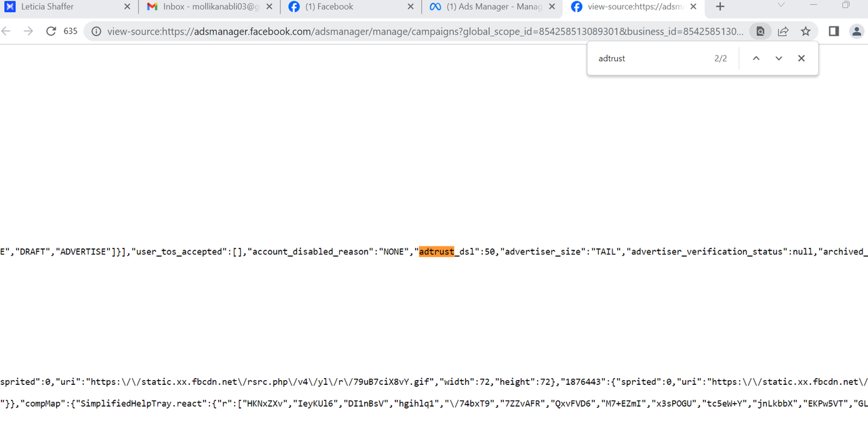Close the find bar

coord(801,58)
